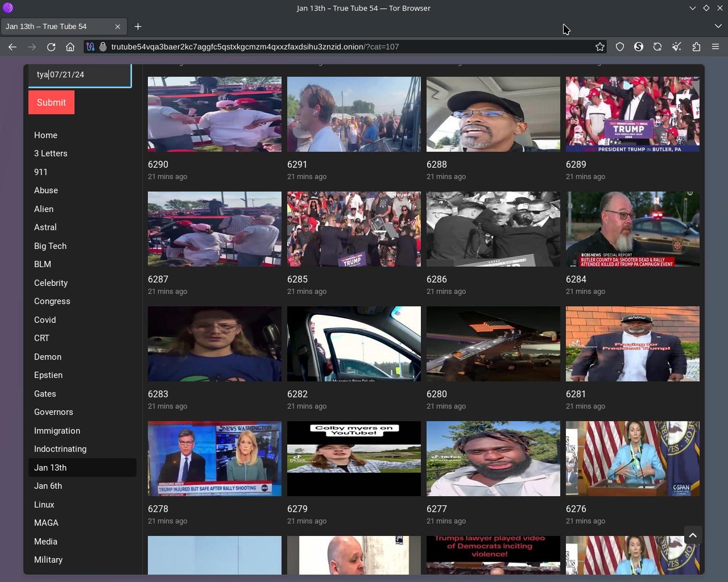Open the browser home page

70,47
